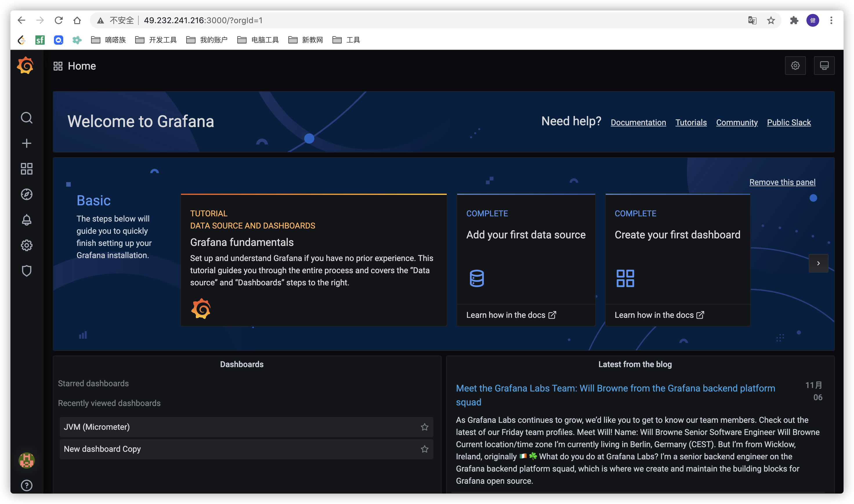Open the Tutorials help link
The height and width of the screenshot is (504, 854).
point(691,122)
